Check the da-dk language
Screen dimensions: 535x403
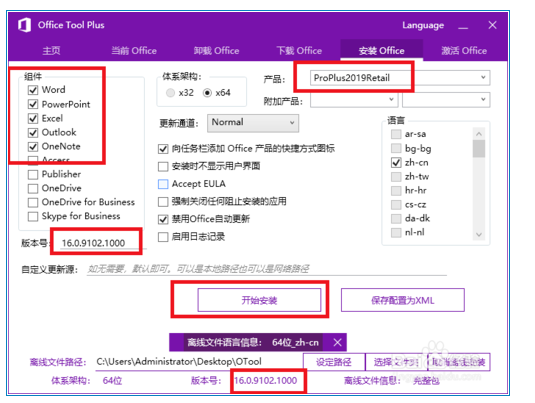[x=396, y=218]
